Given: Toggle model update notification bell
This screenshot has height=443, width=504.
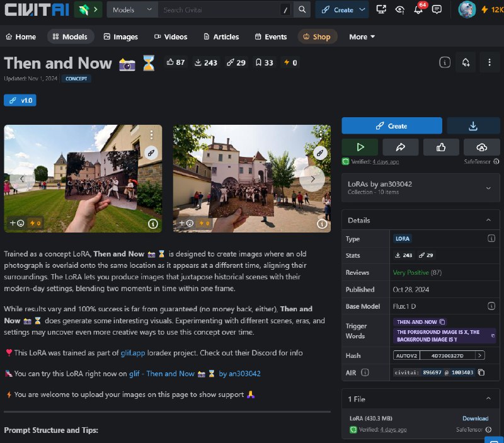Looking at the screenshot, I should (x=466, y=62).
